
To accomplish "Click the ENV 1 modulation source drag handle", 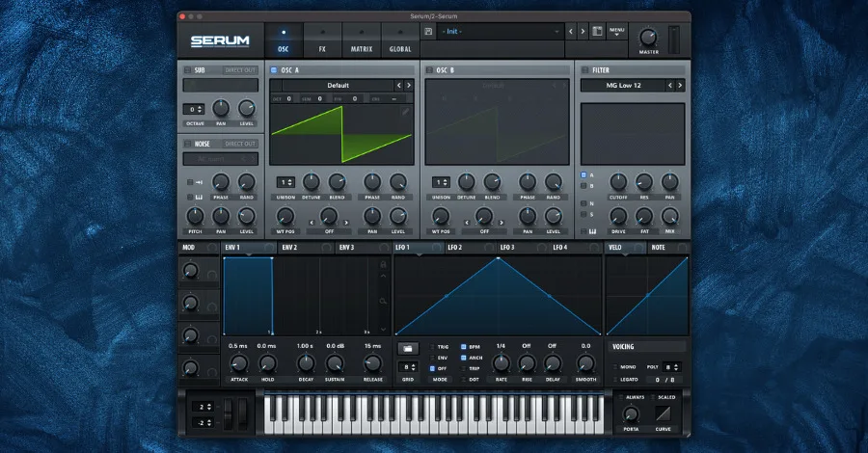I will tap(269, 248).
